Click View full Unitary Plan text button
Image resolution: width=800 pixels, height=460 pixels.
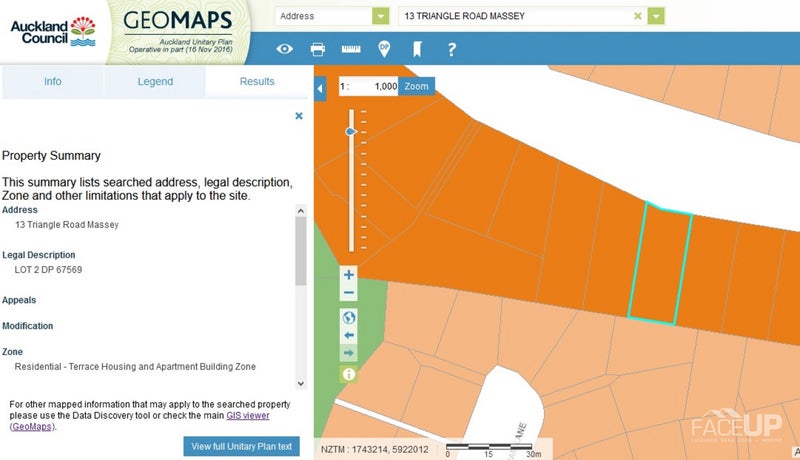(241, 446)
